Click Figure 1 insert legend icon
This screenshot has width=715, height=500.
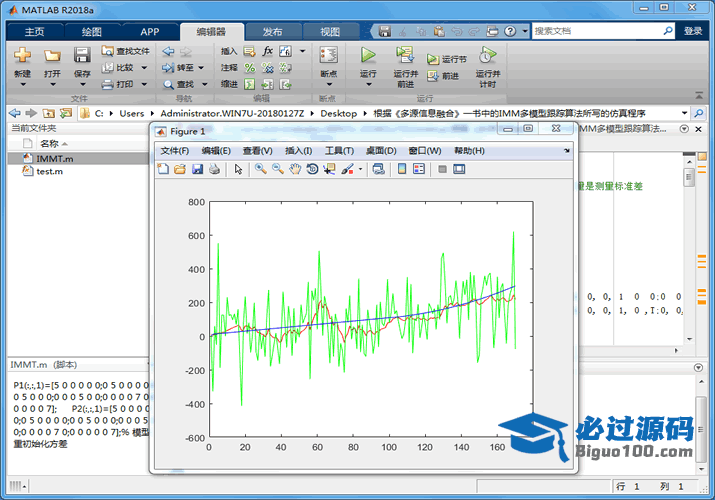pyautogui.click(x=419, y=169)
